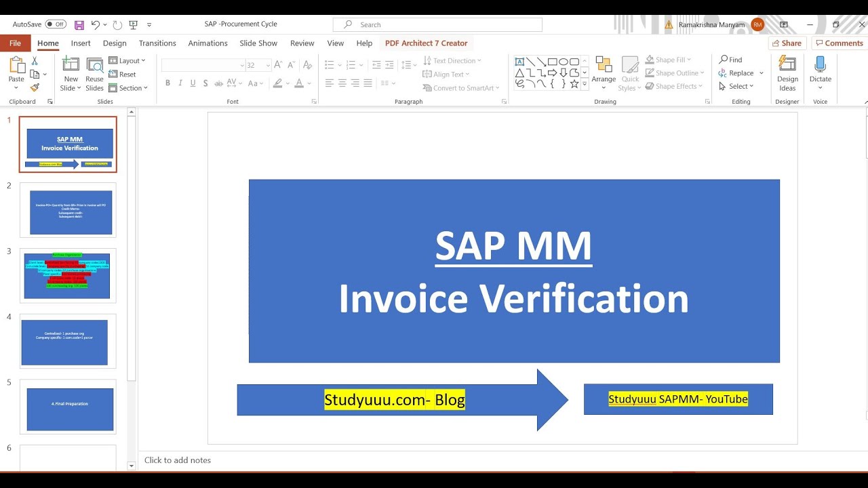Image resolution: width=868 pixels, height=488 pixels.
Task: Toggle Bold formatting
Action: pos(167,83)
